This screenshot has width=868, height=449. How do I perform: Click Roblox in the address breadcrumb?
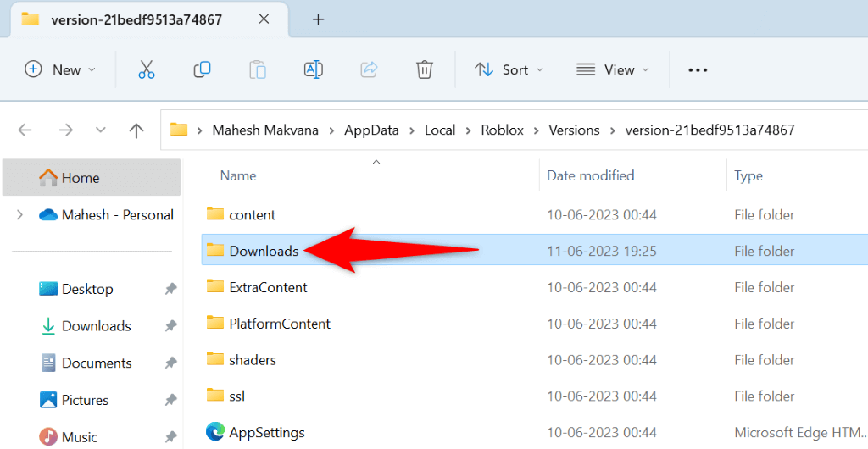click(503, 130)
